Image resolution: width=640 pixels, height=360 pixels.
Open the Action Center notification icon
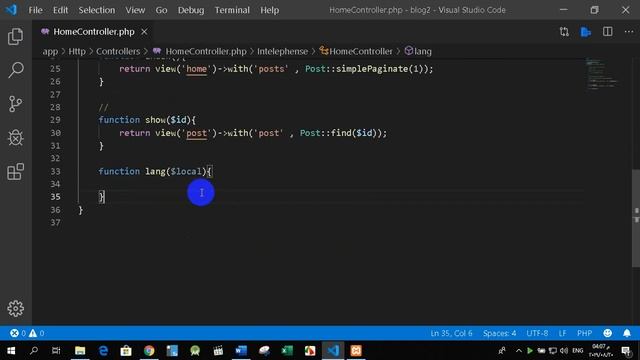[626, 351]
